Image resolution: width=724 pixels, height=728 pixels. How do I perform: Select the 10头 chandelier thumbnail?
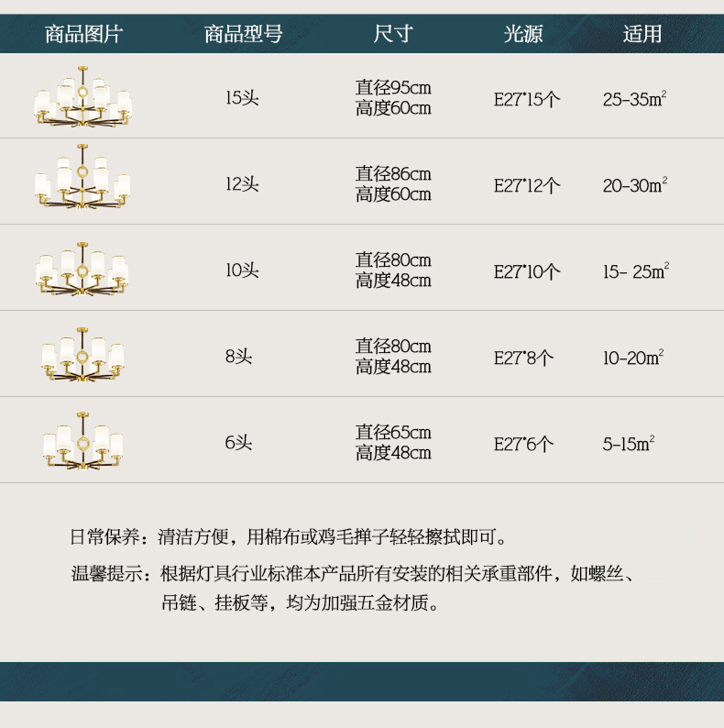coord(82,269)
